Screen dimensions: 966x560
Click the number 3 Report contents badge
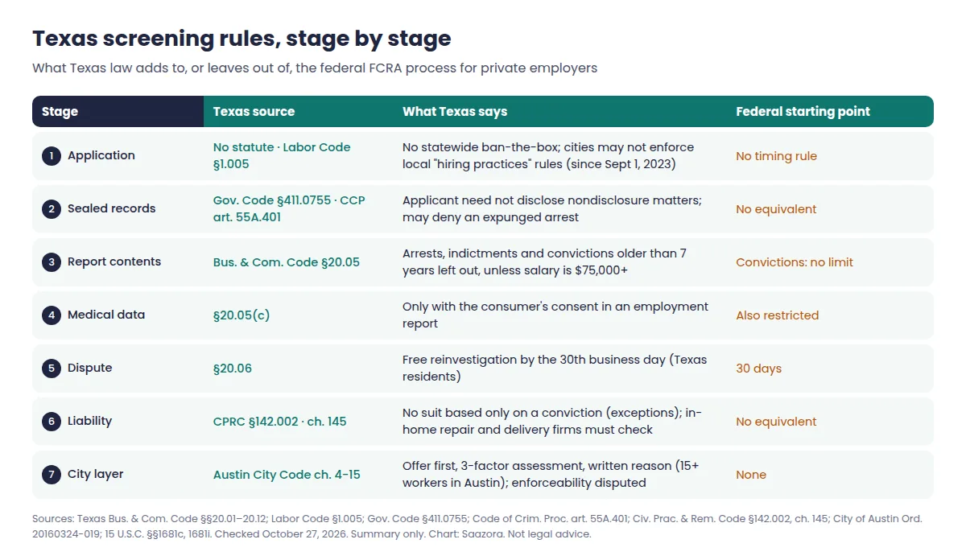52,262
